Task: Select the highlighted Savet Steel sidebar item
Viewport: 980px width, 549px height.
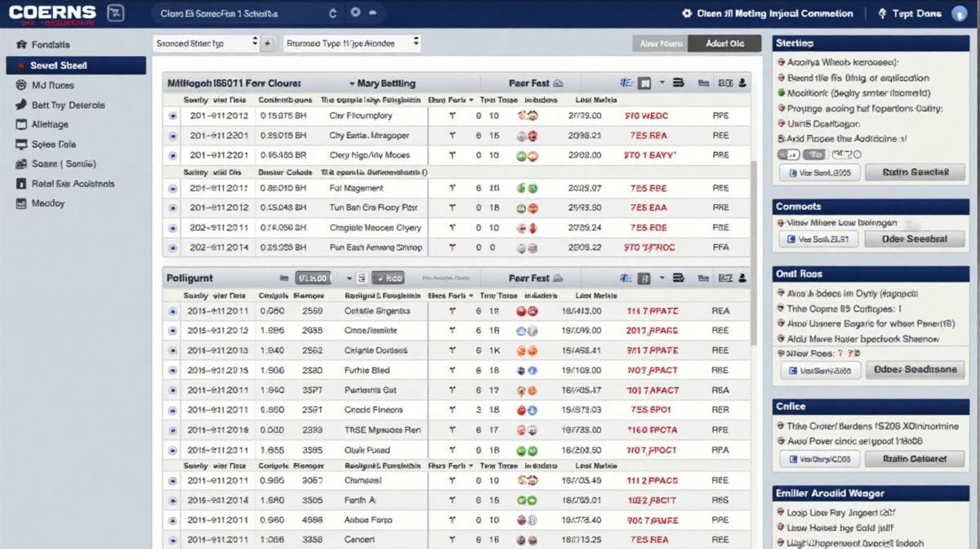Action: pyautogui.click(x=76, y=65)
